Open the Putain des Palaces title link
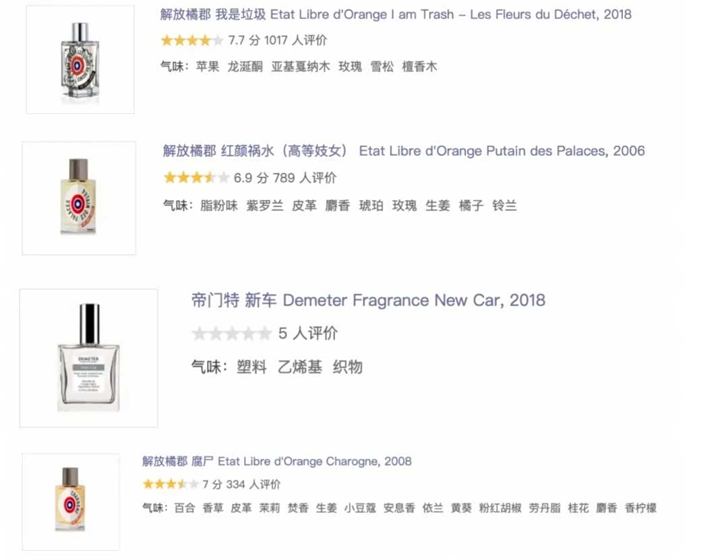This screenshot has height=560, width=728. pos(403,151)
